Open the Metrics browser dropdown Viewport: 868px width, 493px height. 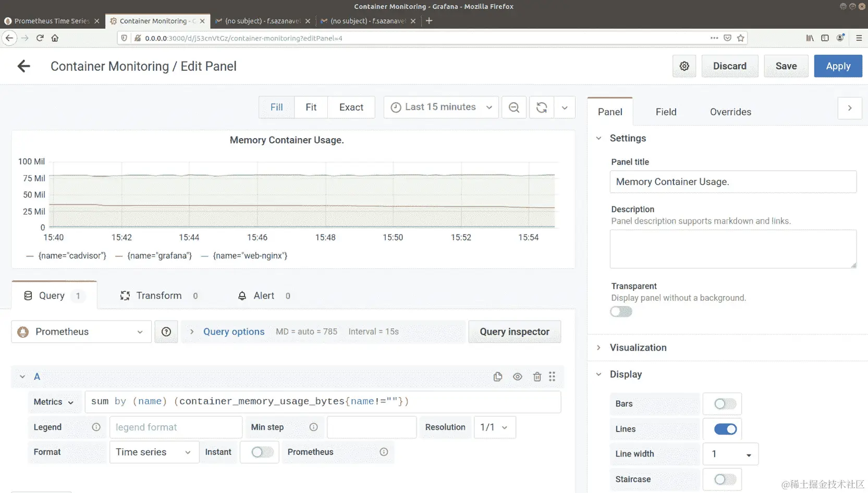coord(54,402)
